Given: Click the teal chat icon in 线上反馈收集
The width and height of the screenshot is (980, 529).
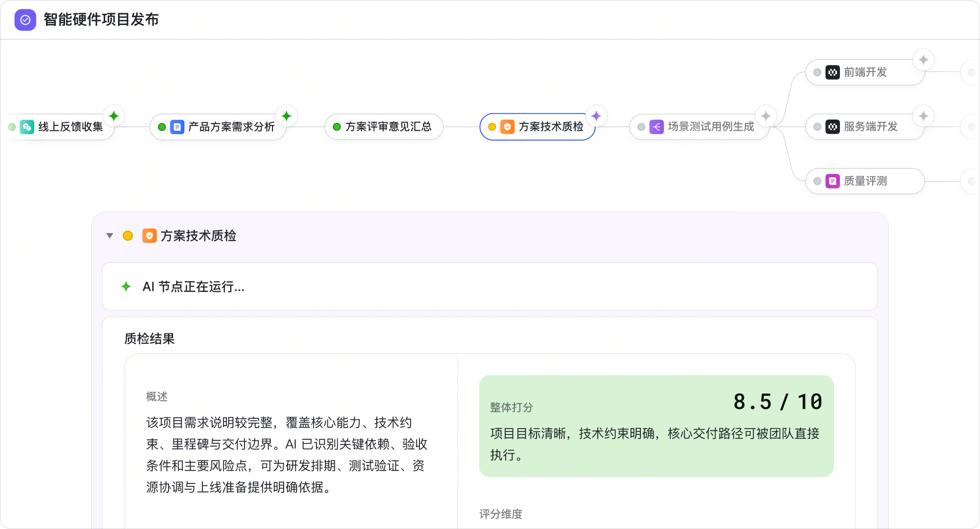Looking at the screenshot, I should point(27,127).
